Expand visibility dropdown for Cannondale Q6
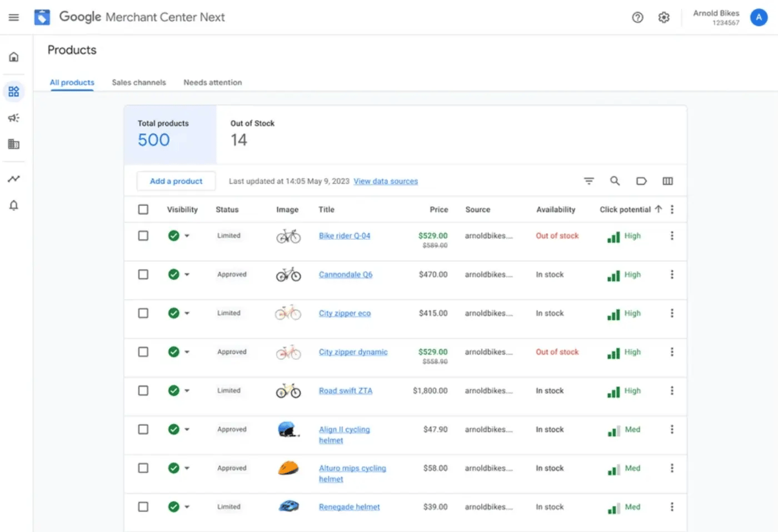The width and height of the screenshot is (778, 532). click(187, 274)
